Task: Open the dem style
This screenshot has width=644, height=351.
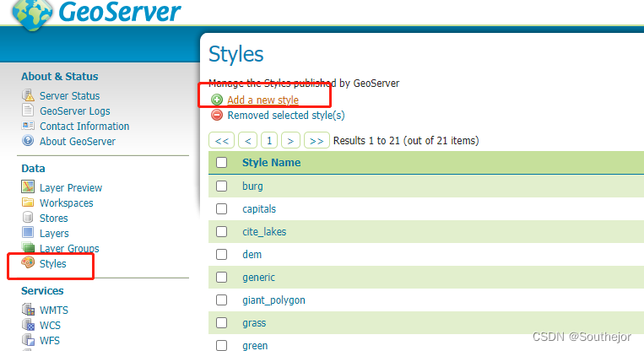Action: [x=252, y=255]
